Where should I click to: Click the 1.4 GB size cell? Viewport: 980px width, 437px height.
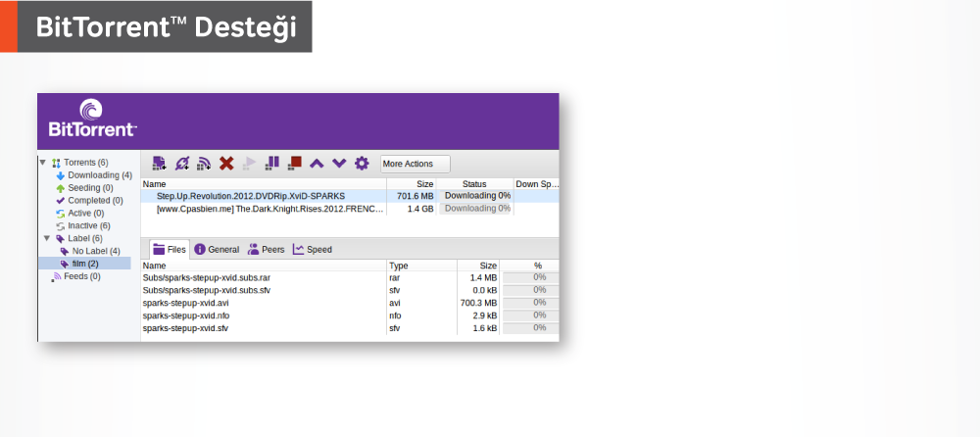(x=420, y=209)
